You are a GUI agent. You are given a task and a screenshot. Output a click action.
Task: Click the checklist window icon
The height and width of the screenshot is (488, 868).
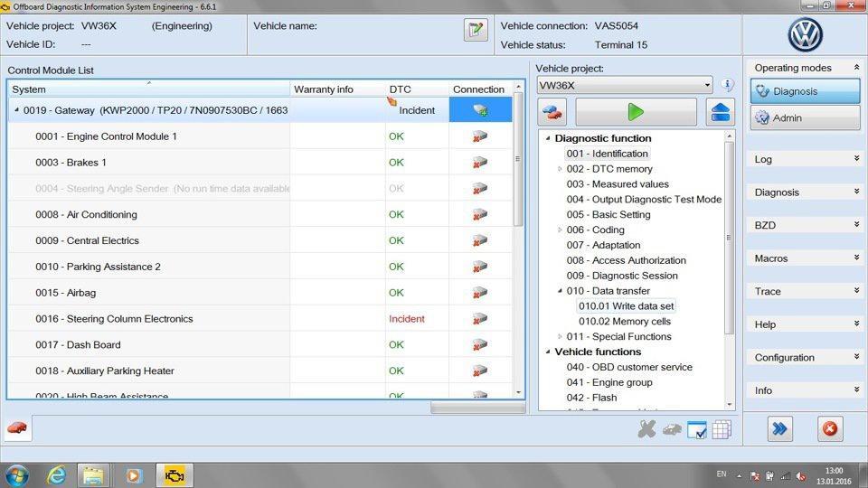697,429
